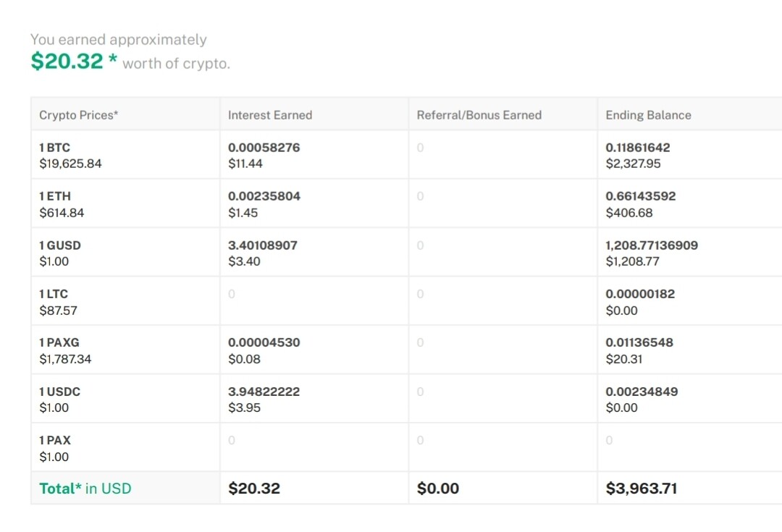The height and width of the screenshot is (532, 782).
Task: Click ETH interest earned 0.00235804
Action: click(264, 196)
